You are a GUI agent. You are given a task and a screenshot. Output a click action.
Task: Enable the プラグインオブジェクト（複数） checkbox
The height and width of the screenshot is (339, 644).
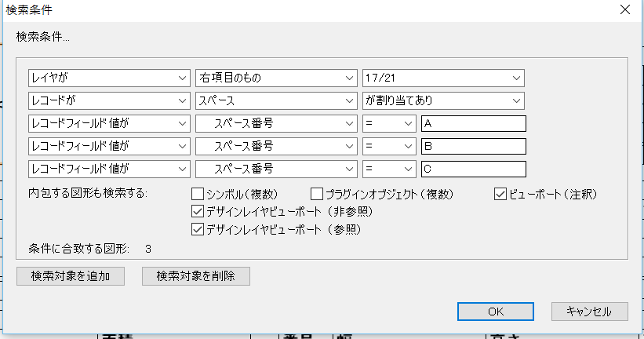coord(317,194)
